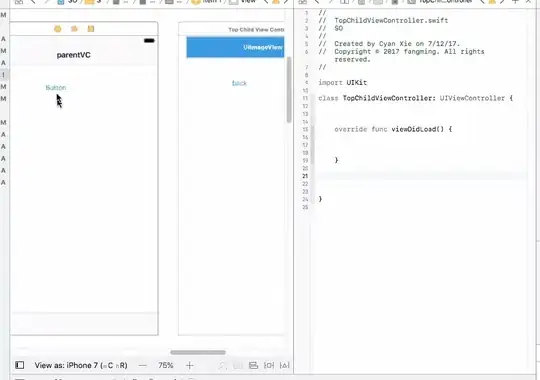Screen dimensions: 540x380
Task: Select the back button in Top Child scene
Action: 239,83
